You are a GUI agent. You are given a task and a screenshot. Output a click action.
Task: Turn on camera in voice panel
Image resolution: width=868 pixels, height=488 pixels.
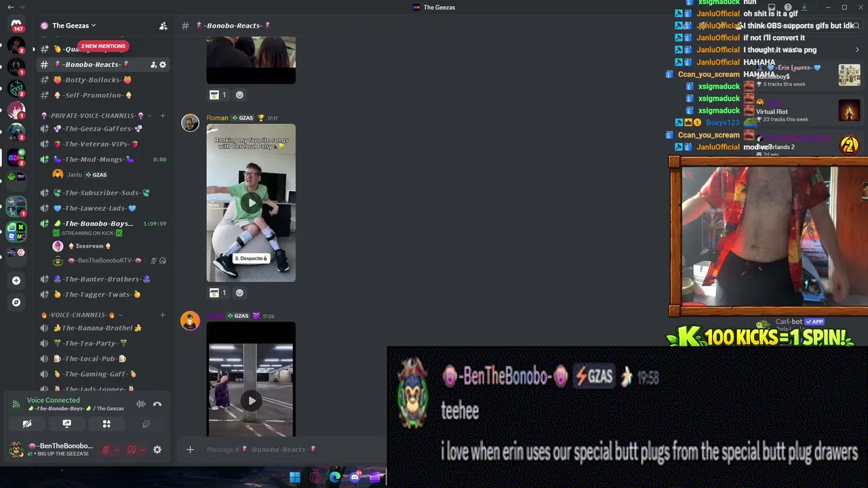[x=27, y=424]
